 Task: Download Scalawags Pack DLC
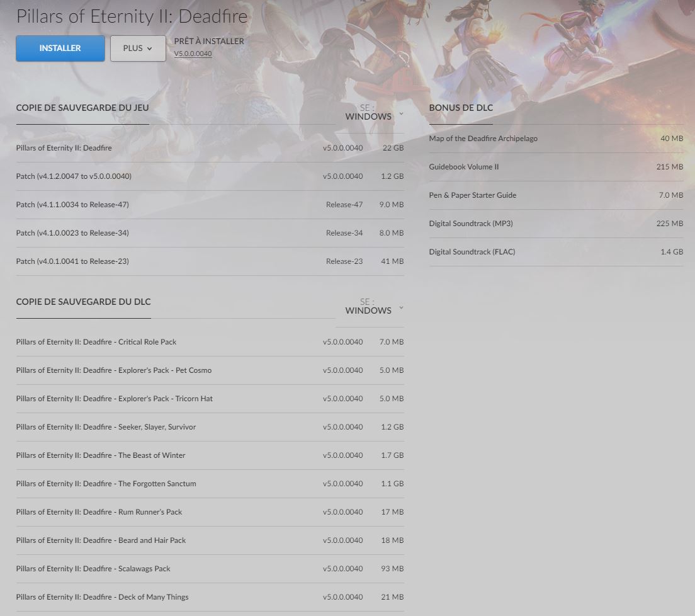coord(210,569)
